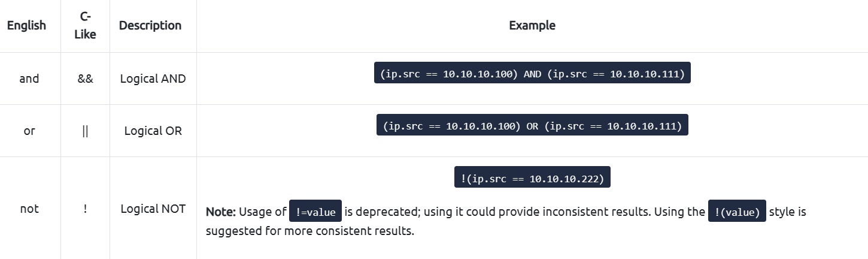Click the !(ip.src == 10.10.10.222) code block
The width and height of the screenshot is (868, 259).
[x=532, y=177]
